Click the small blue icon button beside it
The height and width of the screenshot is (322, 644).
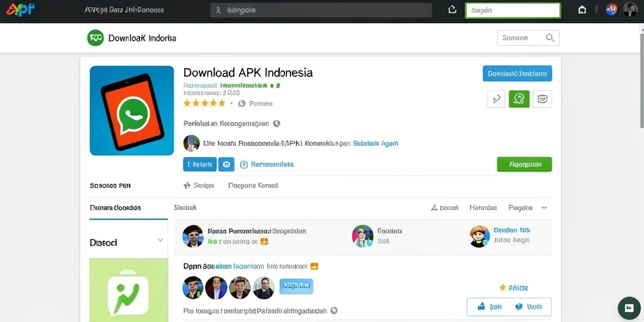[x=226, y=164]
